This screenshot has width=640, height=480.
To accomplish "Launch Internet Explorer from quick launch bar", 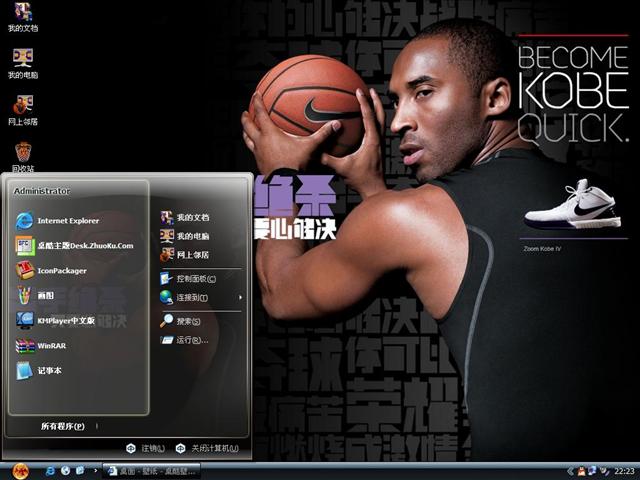I will [50, 471].
